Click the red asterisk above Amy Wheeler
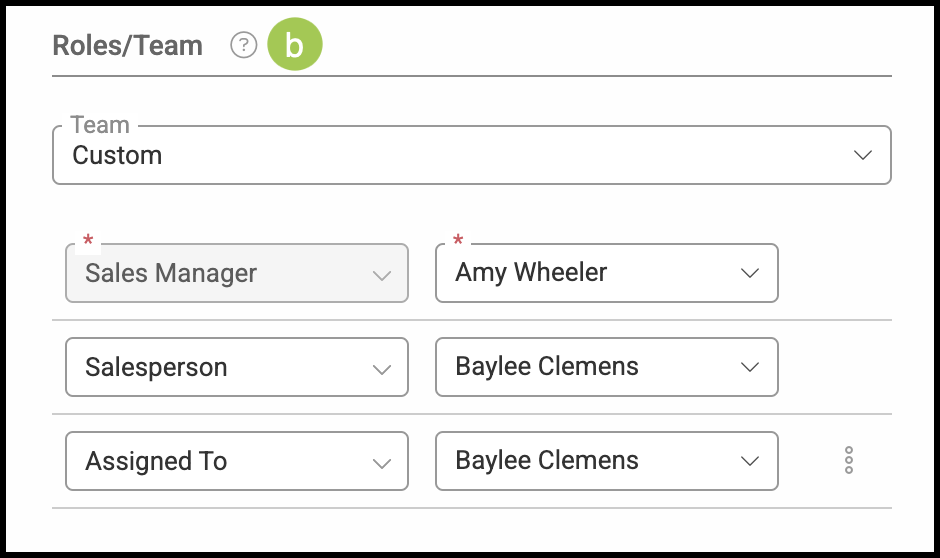The height and width of the screenshot is (558, 940). 459,241
